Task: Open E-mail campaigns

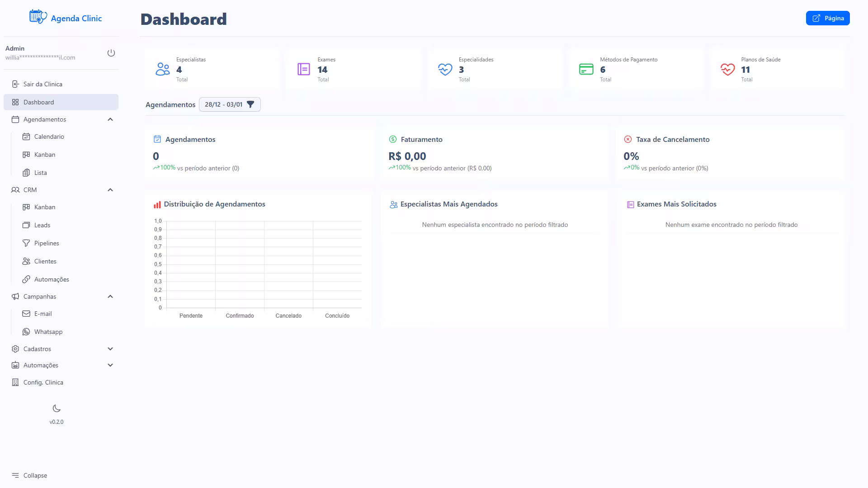Action: (x=66, y=314)
